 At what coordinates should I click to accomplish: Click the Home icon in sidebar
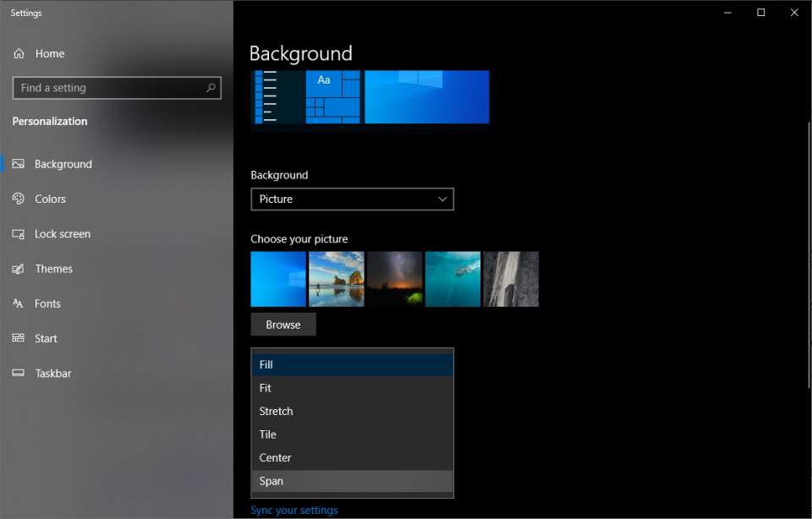click(19, 54)
